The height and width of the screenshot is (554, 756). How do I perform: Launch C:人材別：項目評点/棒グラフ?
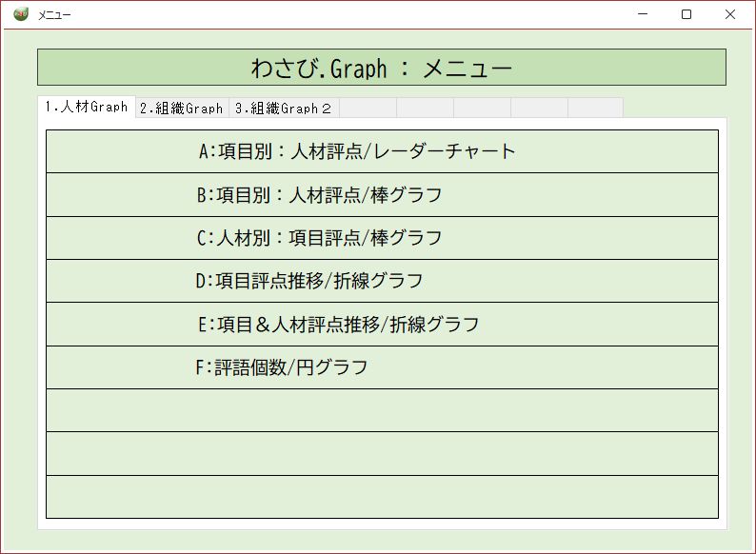tap(382, 238)
